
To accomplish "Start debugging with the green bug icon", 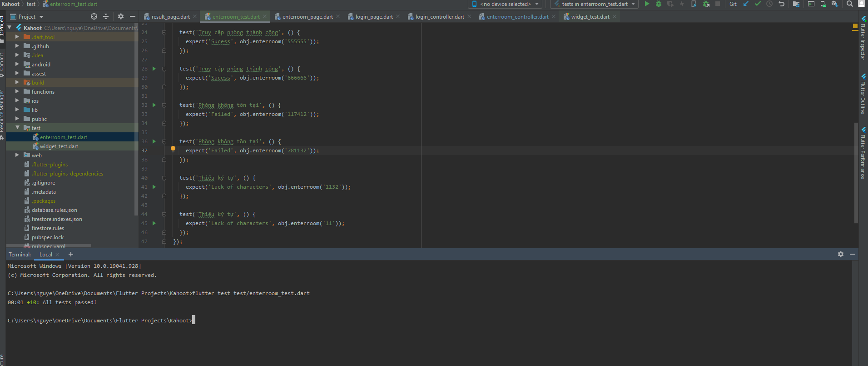I will (659, 4).
